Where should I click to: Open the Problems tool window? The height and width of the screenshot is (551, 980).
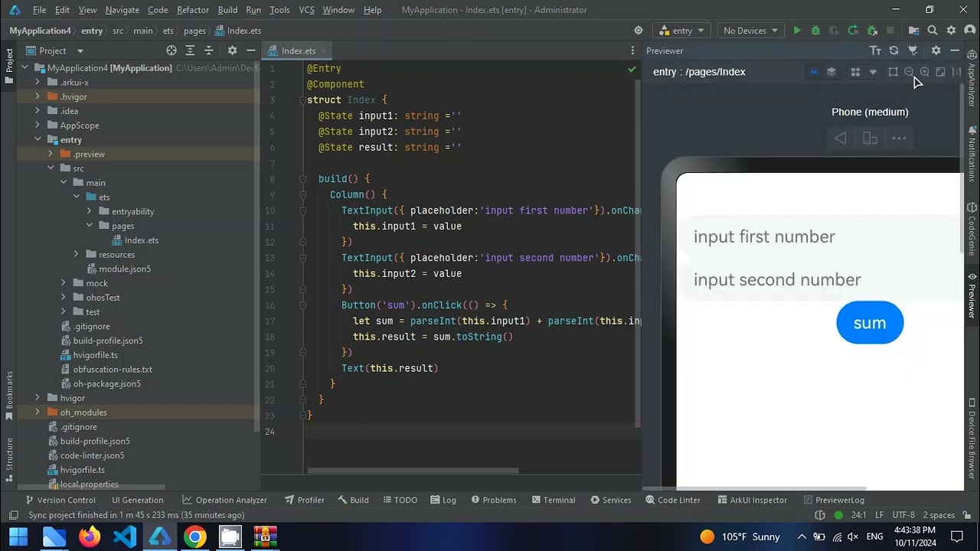point(493,500)
